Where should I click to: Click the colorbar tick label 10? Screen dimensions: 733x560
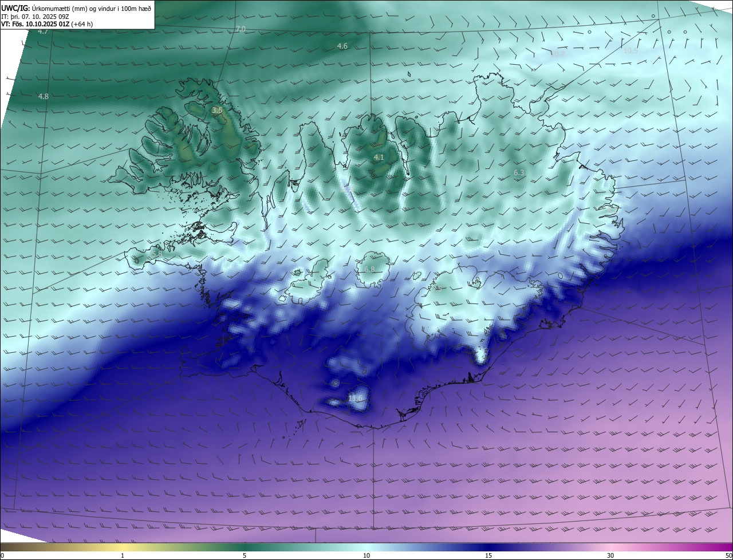pos(366,555)
